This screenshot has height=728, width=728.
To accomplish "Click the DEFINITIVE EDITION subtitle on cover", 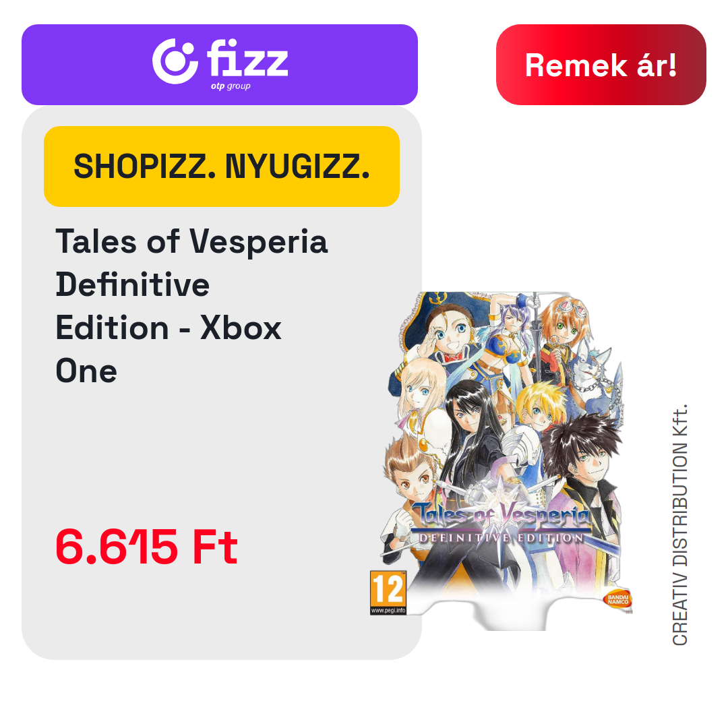I will pyautogui.click(x=502, y=538).
